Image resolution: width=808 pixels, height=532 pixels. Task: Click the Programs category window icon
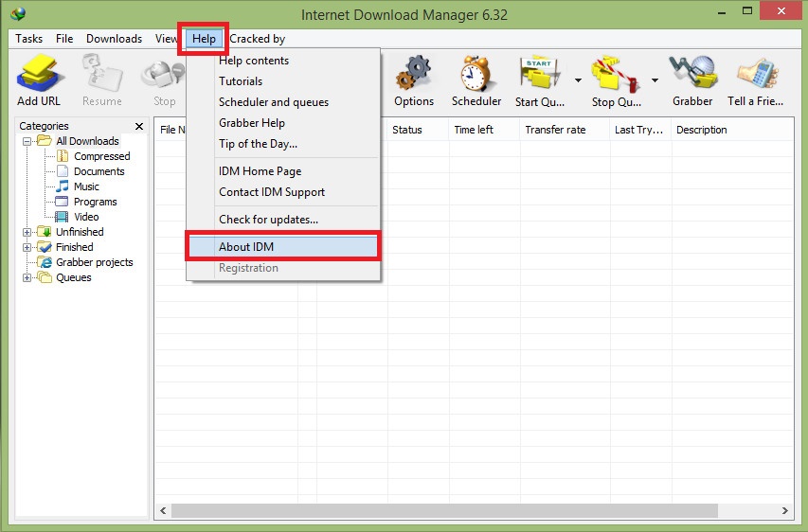(62, 202)
